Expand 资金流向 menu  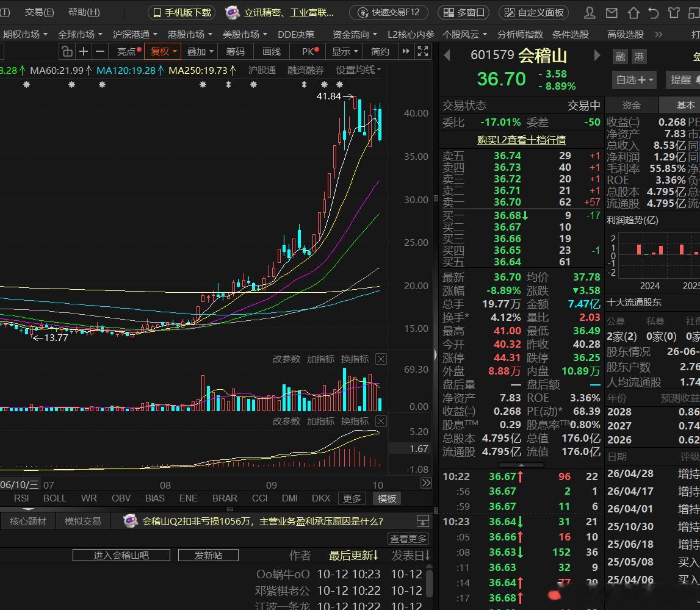(355, 34)
